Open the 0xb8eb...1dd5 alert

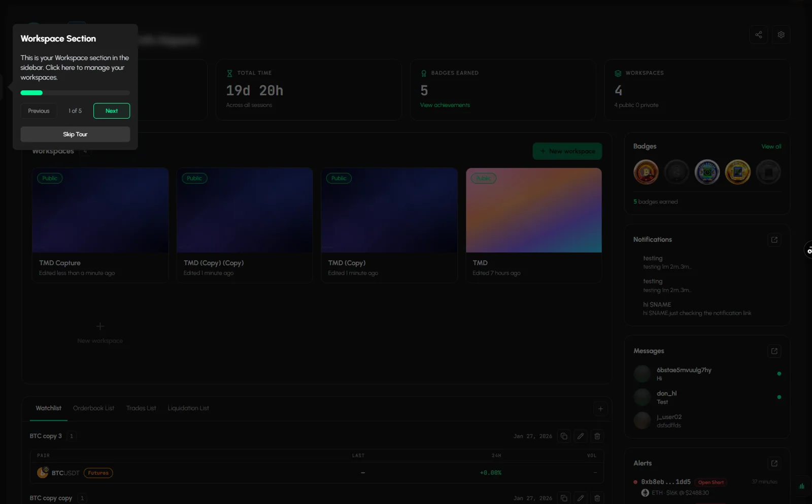click(666, 482)
